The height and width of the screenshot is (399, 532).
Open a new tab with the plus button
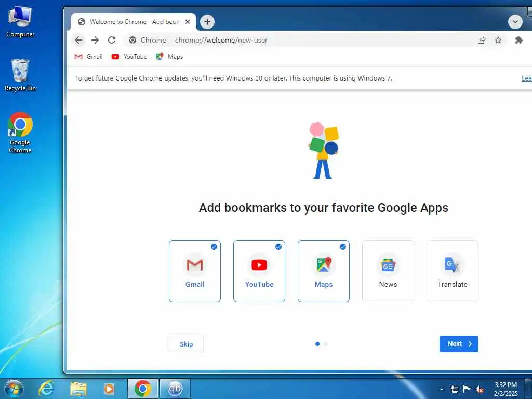[207, 22]
